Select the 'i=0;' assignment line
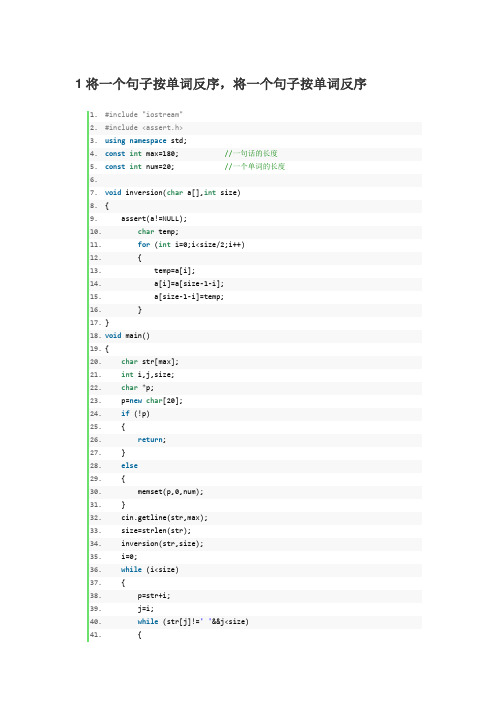The height and width of the screenshot is (702, 496). pyautogui.click(x=129, y=556)
